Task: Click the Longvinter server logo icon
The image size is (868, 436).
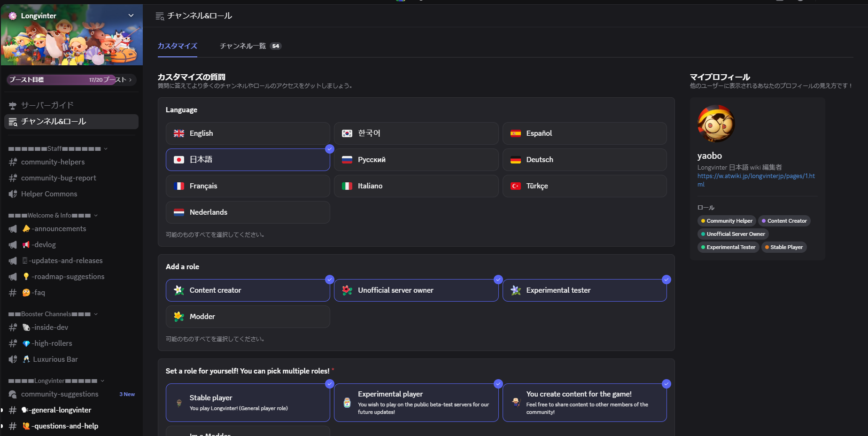Action: pyautogui.click(x=13, y=16)
